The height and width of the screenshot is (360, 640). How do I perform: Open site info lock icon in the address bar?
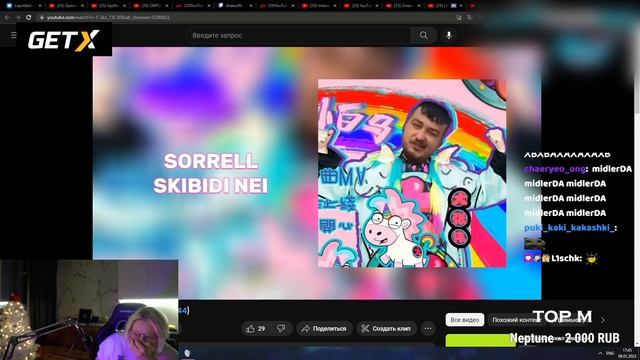(42, 18)
